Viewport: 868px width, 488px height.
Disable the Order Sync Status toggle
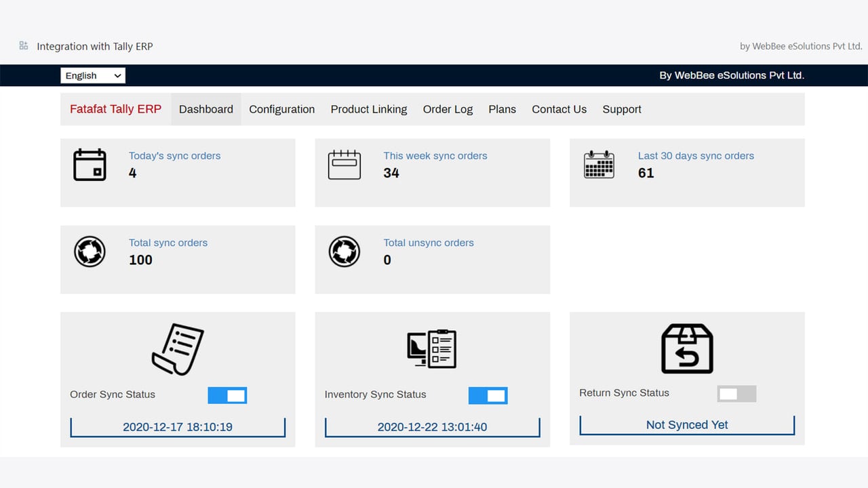pyautogui.click(x=227, y=396)
